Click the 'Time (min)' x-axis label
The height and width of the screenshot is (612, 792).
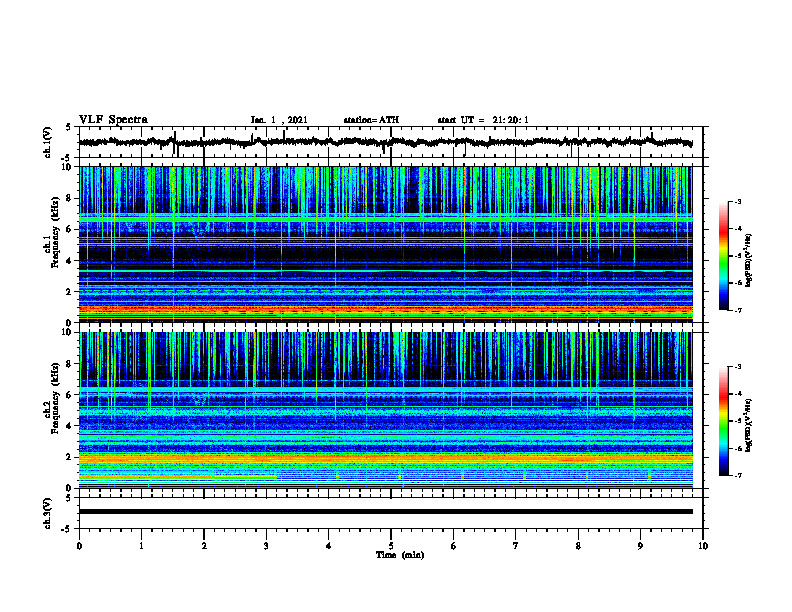coord(400,555)
